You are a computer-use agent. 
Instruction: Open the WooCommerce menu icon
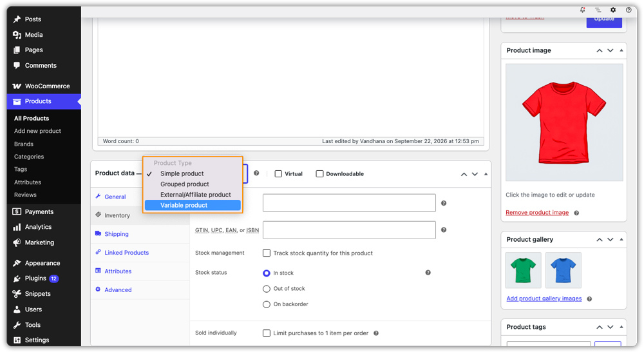click(17, 86)
